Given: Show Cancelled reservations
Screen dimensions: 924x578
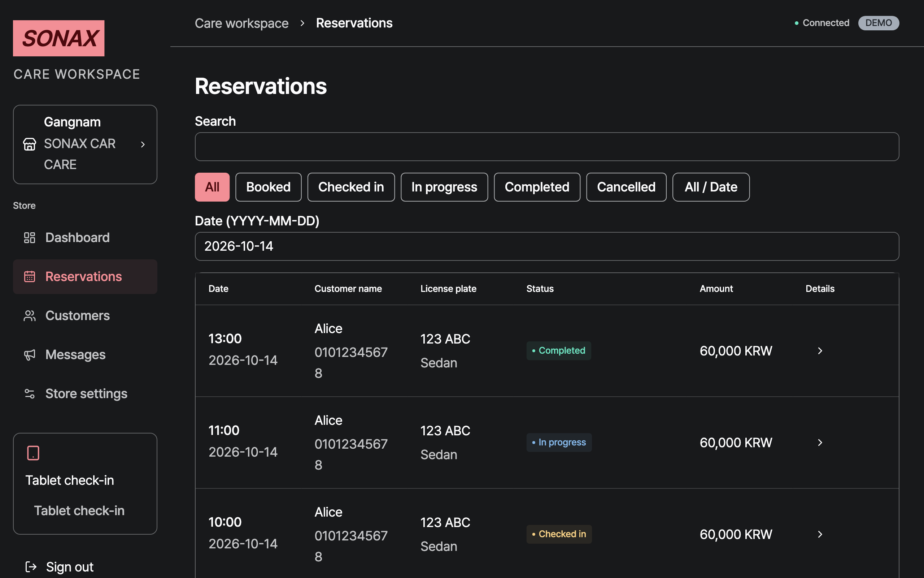Looking at the screenshot, I should pyautogui.click(x=626, y=187).
